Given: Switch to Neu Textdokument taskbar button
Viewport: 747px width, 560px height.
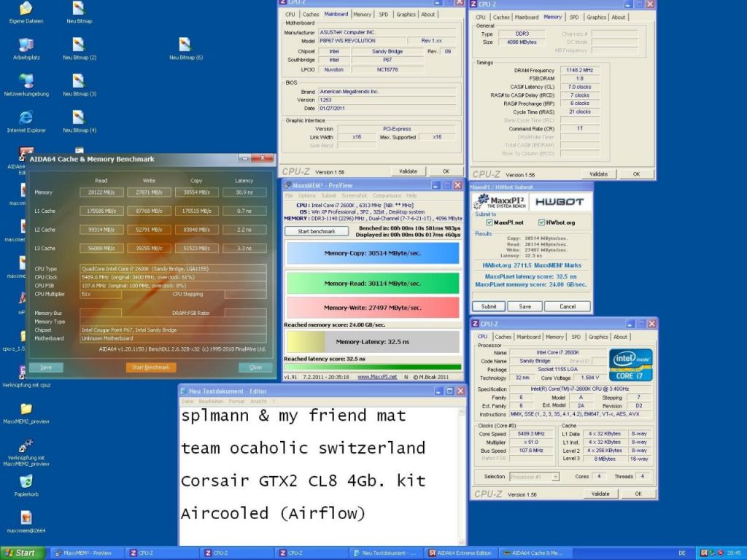Looking at the screenshot, I should coord(387,553).
